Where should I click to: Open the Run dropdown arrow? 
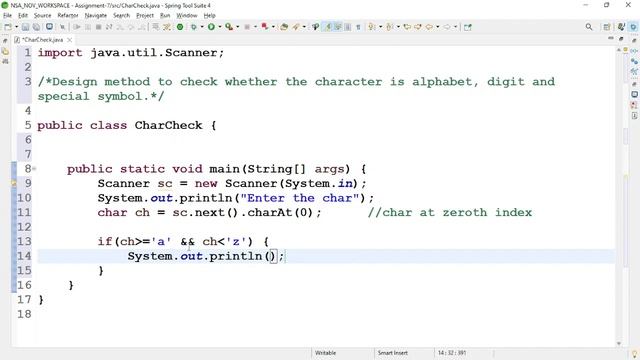tap(220, 27)
